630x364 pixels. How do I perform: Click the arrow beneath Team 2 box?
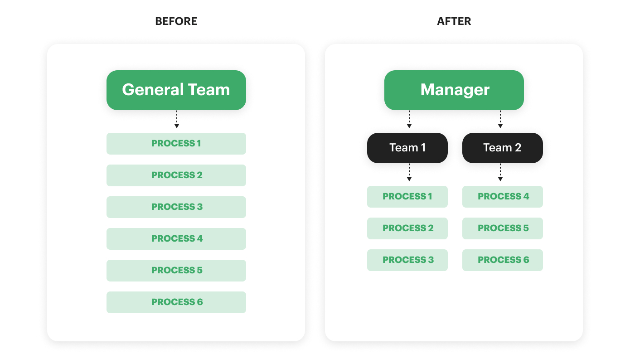(x=500, y=173)
